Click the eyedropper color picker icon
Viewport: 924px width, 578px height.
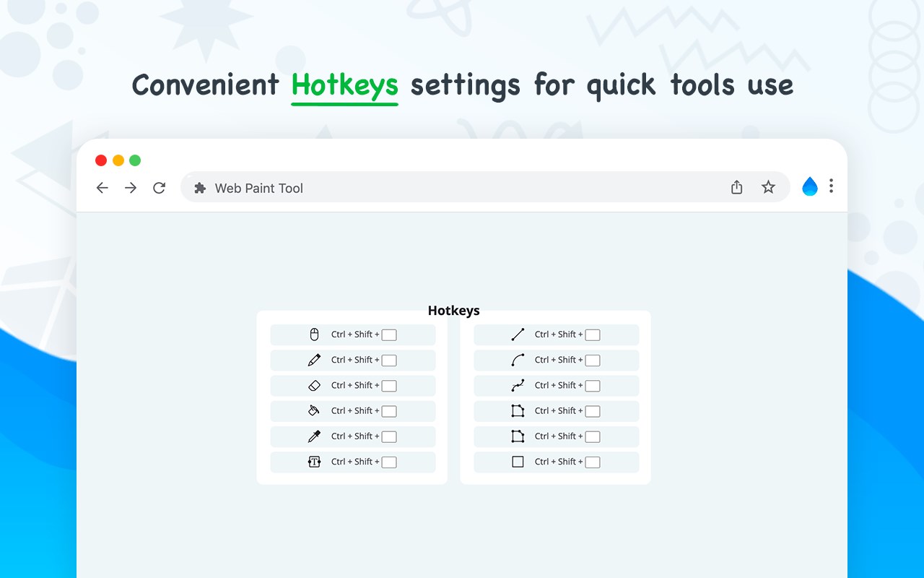tap(314, 436)
